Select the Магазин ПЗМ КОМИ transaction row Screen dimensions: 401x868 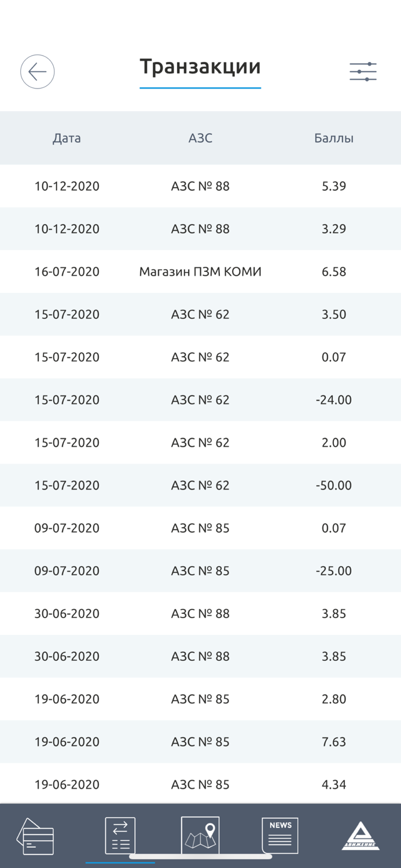[200, 272]
